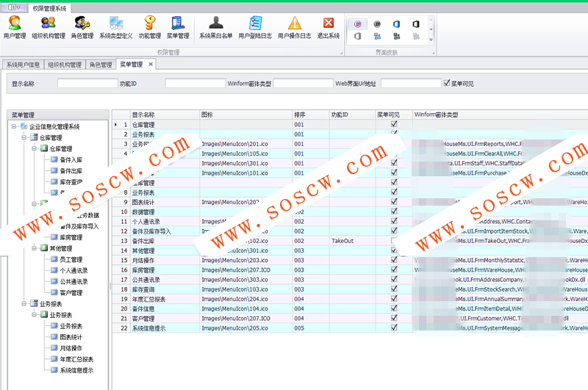Select row 19 年度汇总报表 in the grid
The height and width of the screenshot is (390, 588).
[x=351, y=299]
